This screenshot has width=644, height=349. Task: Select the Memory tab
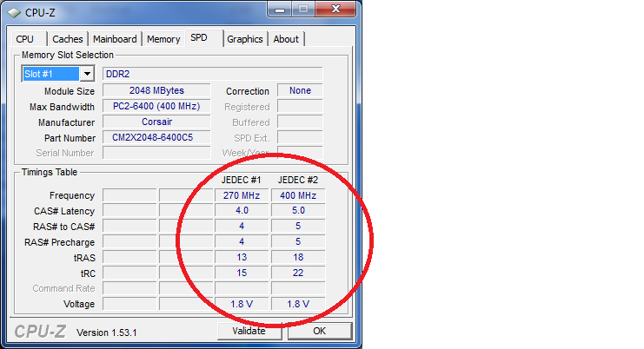point(163,39)
